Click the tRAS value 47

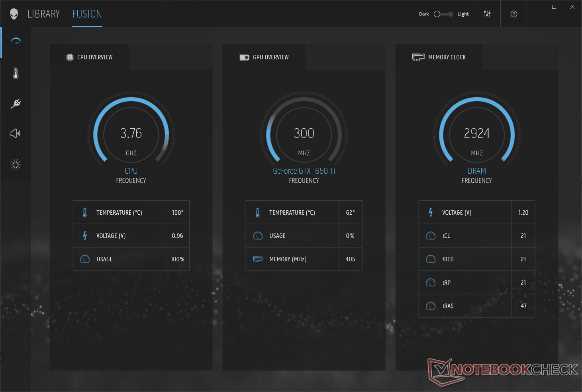(x=523, y=306)
